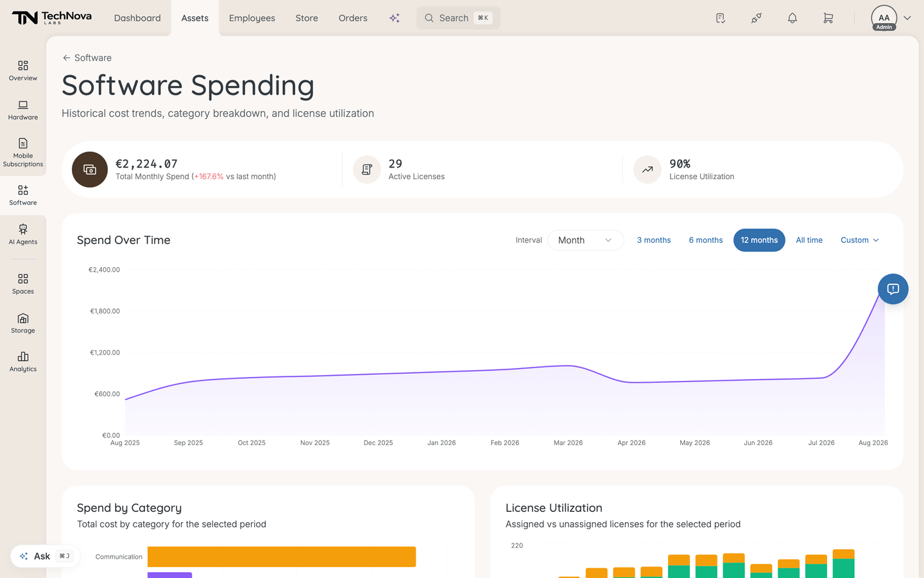Screen dimensions: 924x578
Task: Select the 3 months time range
Action: point(654,240)
